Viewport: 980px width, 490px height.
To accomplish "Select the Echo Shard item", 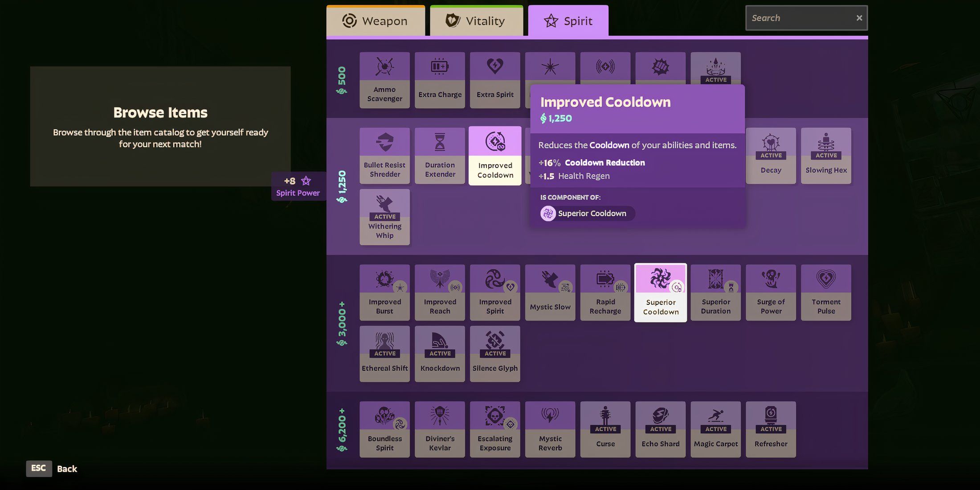I will (x=661, y=429).
